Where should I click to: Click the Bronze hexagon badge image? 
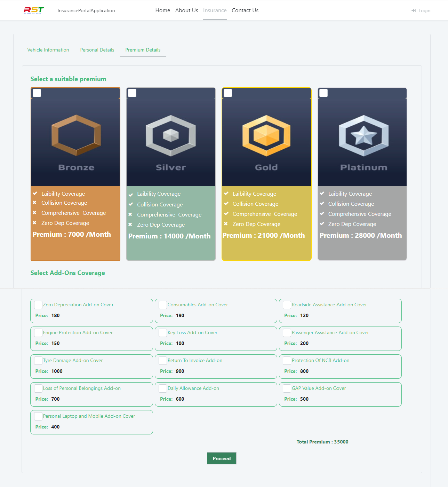coord(76,135)
